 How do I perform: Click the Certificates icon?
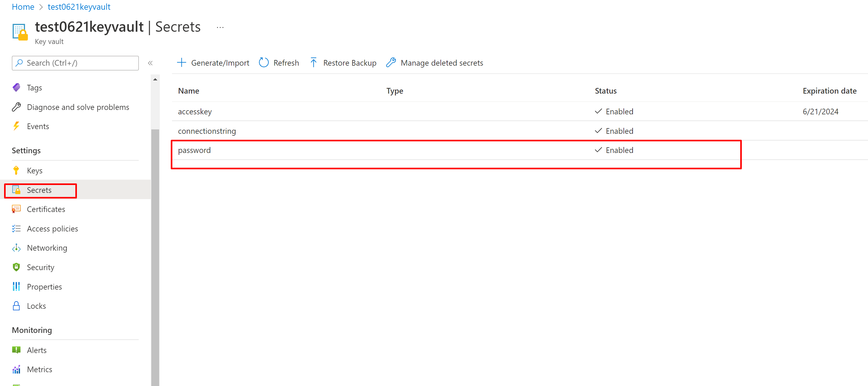pos(16,209)
